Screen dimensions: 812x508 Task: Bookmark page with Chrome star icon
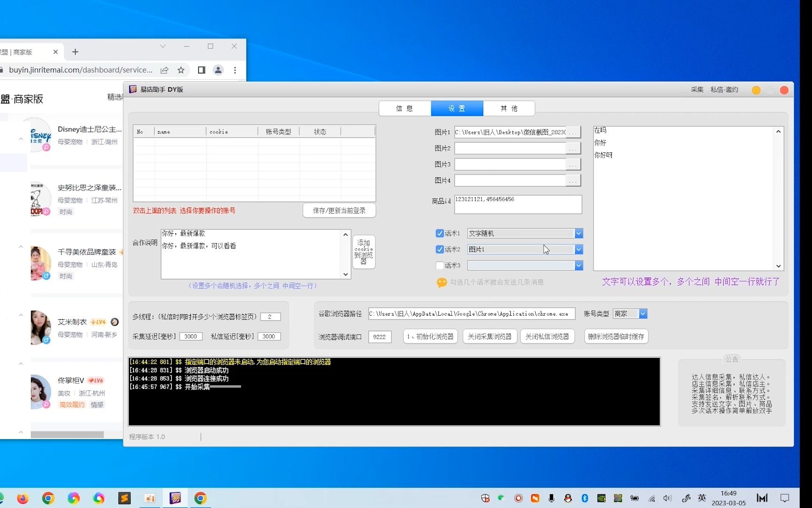pos(181,70)
